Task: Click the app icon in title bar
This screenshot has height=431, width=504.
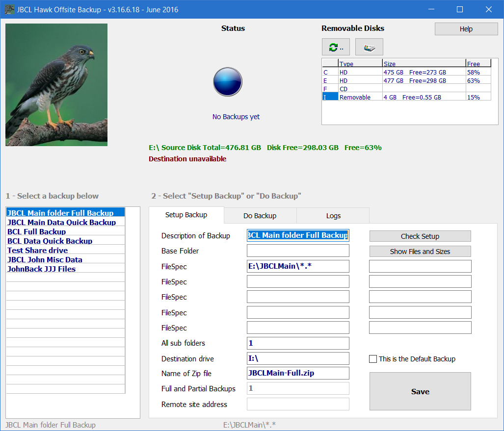Action: (x=7, y=9)
